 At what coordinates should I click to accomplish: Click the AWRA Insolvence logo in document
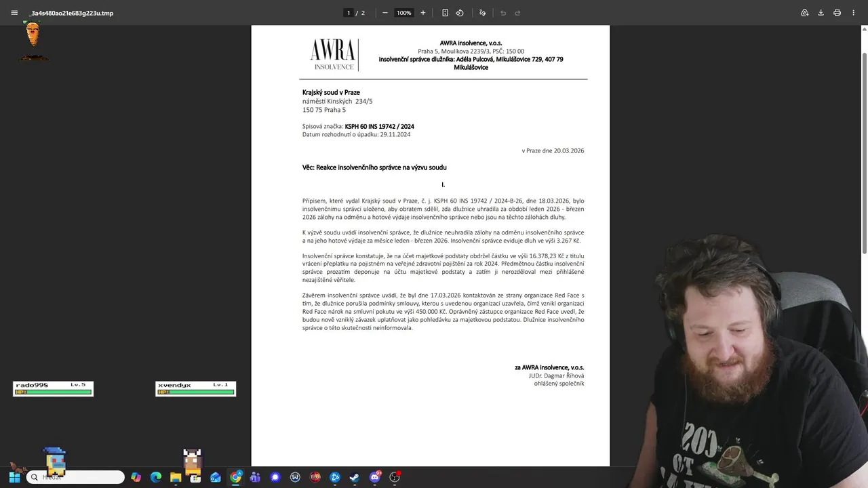tap(334, 55)
